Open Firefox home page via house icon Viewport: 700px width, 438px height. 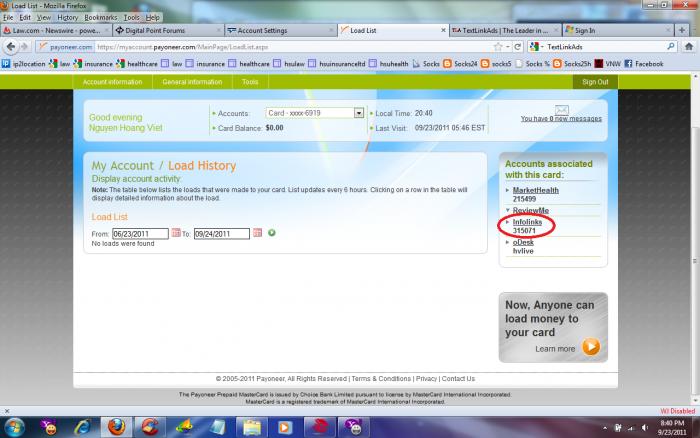click(689, 46)
